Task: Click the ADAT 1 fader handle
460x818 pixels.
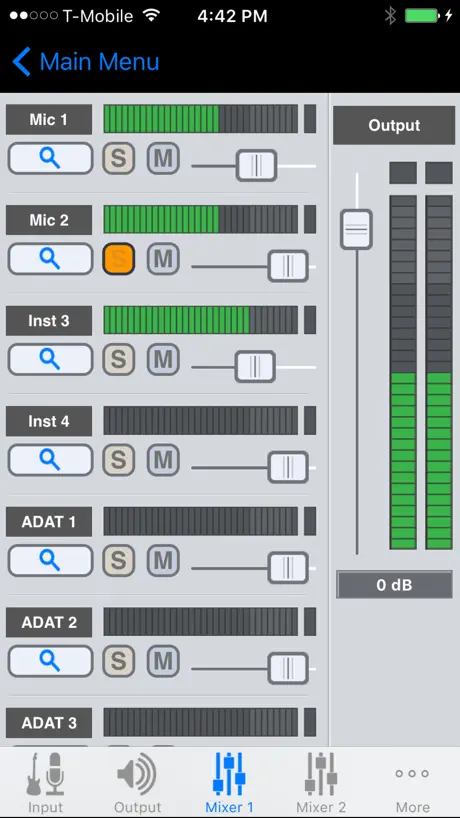Action: coord(288,568)
